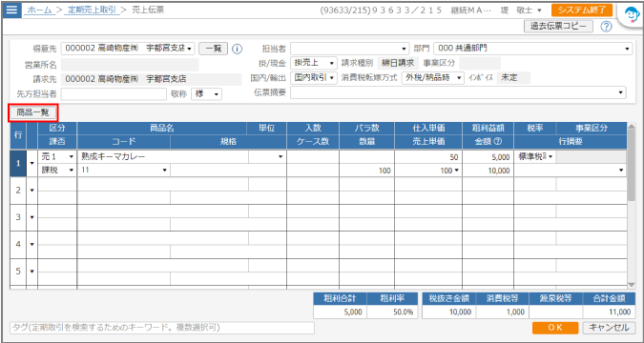Expand row 4 menu arrow

(32, 245)
